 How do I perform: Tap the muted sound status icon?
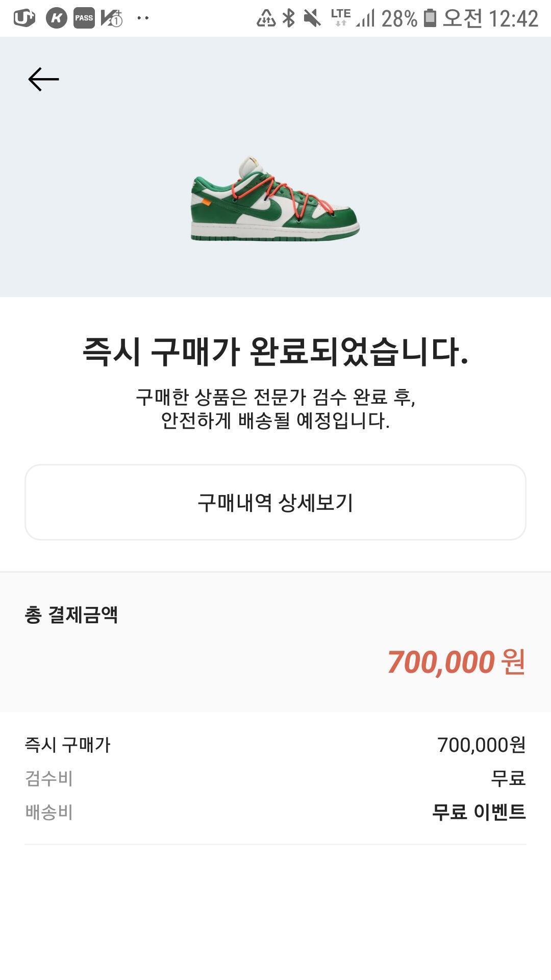[312, 18]
